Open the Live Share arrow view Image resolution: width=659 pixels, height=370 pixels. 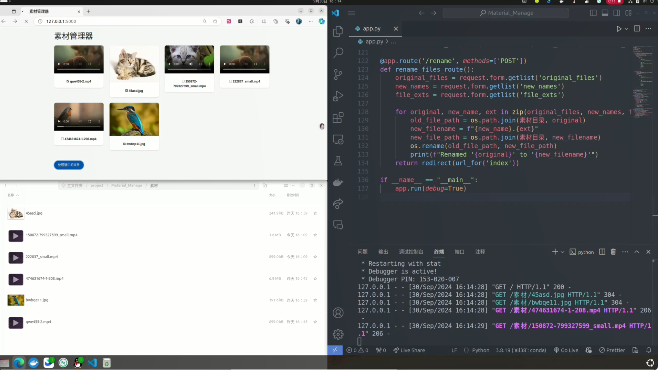338,204
